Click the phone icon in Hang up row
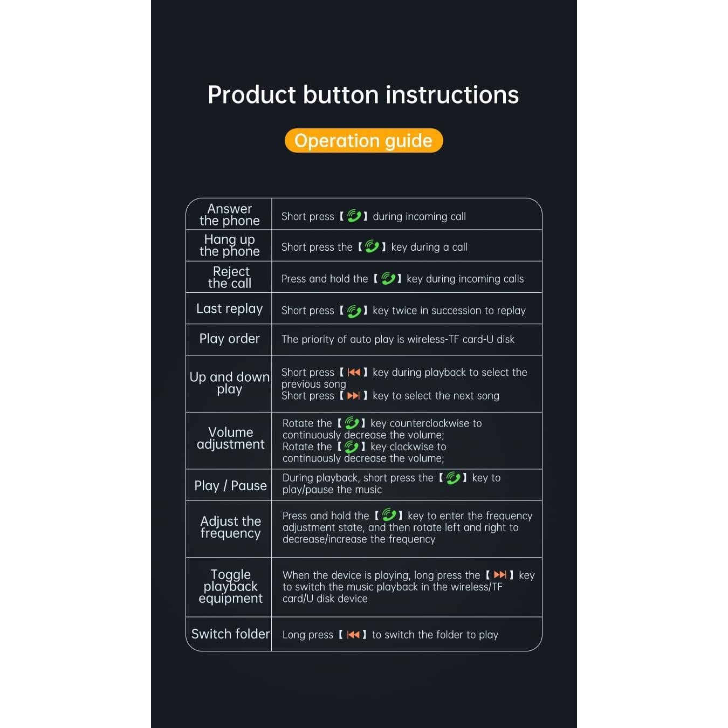728x728 pixels. 372,247
